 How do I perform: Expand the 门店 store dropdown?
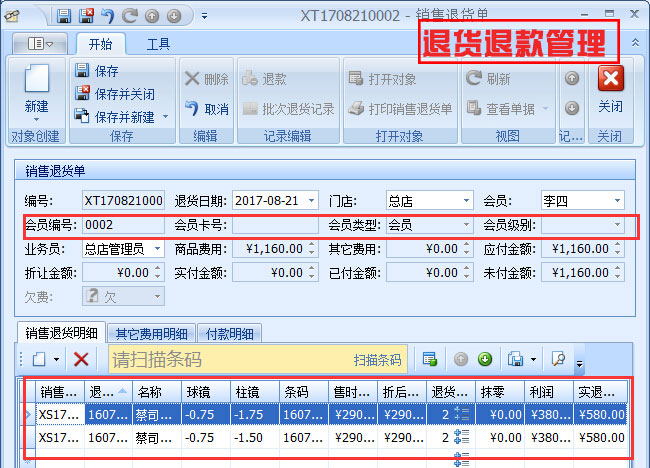click(x=467, y=201)
